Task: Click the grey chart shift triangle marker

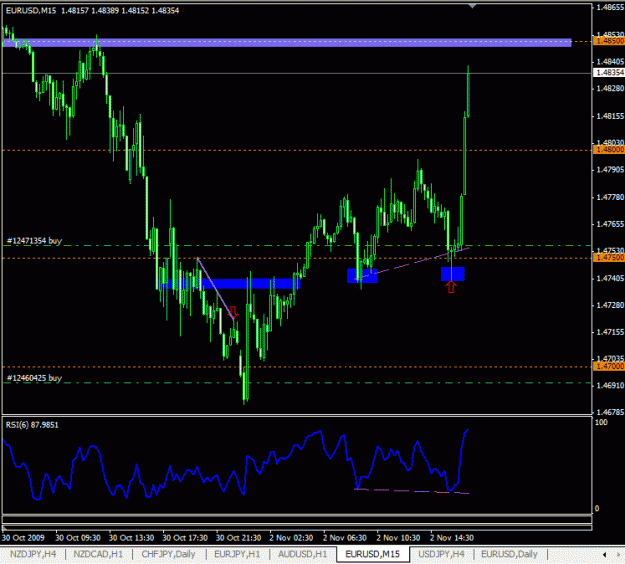Action: 472,6
